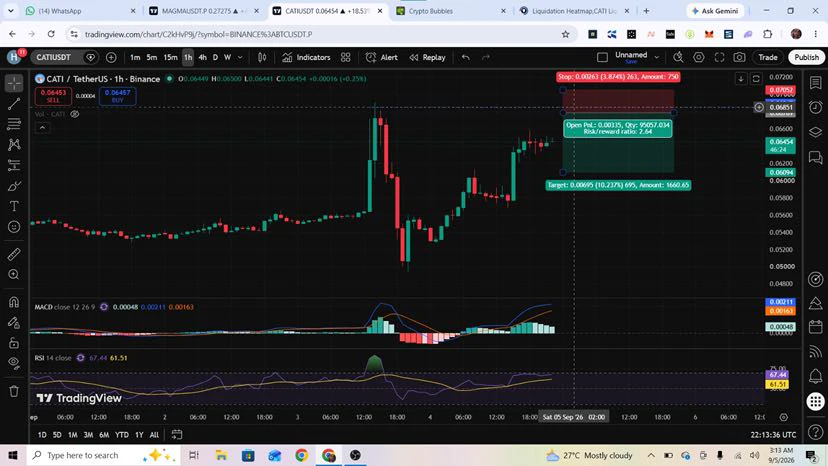Open the layout setup square icon

pyautogui.click(x=602, y=57)
